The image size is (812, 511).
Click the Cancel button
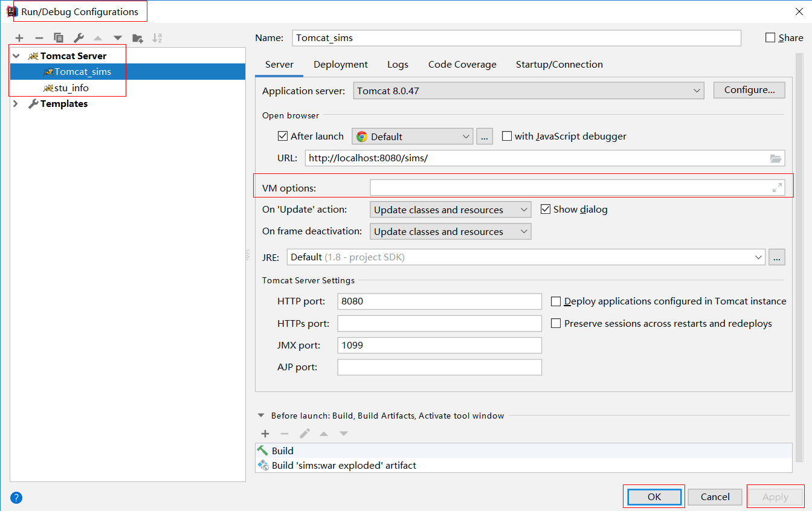point(715,497)
